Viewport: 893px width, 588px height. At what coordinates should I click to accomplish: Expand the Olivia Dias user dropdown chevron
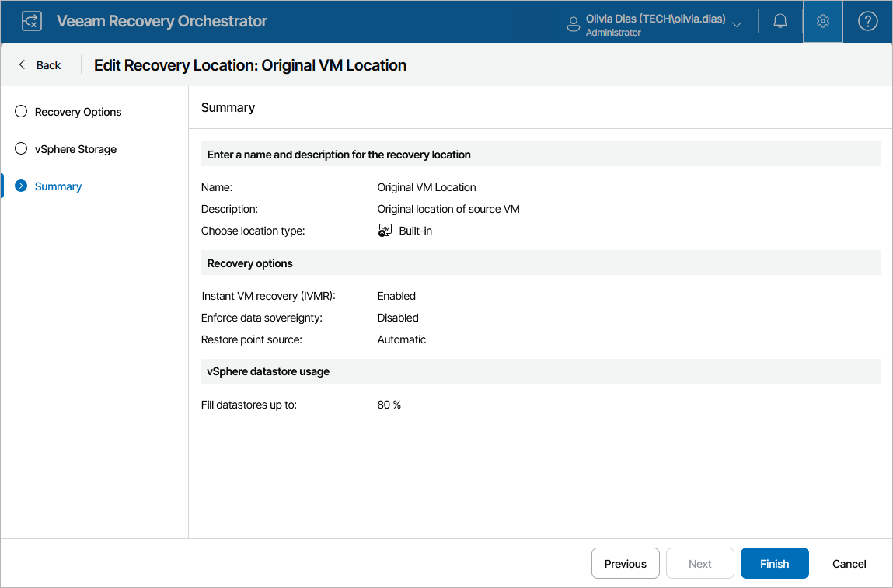(x=737, y=24)
